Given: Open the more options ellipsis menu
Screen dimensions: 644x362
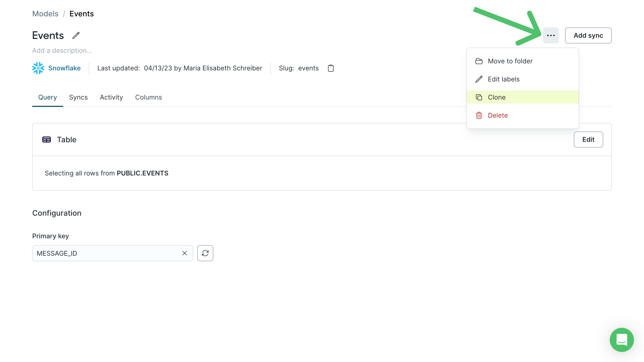Looking at the screenshot, I should point(551,35).
